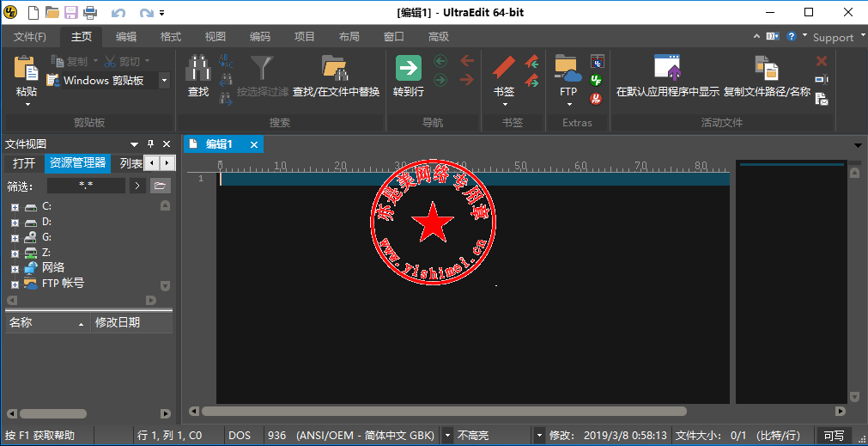Toggle the writable (可写) status indicator
868x446 pixels.
834,436
